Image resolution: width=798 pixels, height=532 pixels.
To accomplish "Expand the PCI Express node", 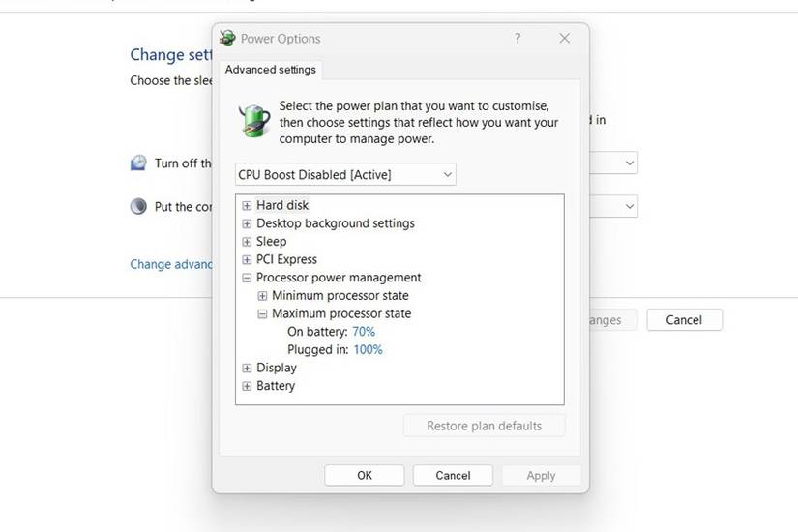I will click(247, 259).
